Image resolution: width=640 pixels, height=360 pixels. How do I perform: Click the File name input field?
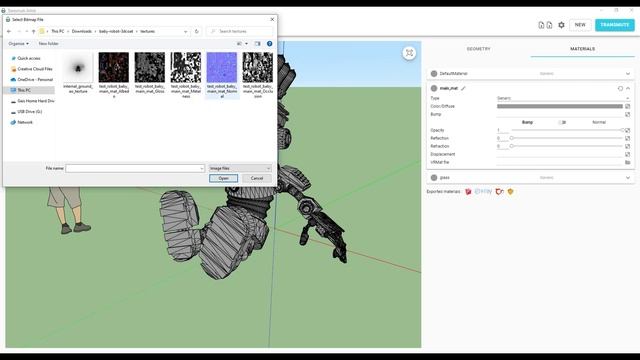pos(132,168)
